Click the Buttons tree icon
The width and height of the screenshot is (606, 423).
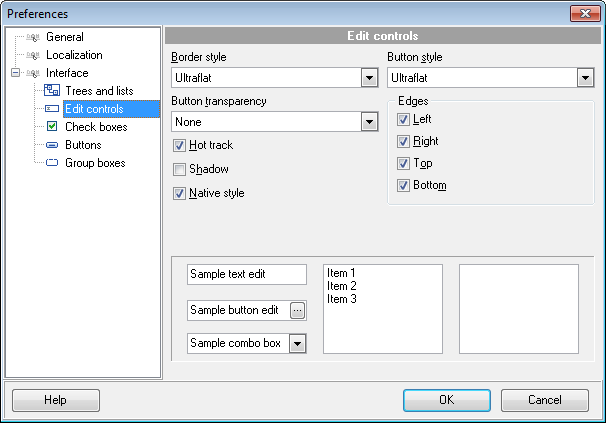coord(52,145)
